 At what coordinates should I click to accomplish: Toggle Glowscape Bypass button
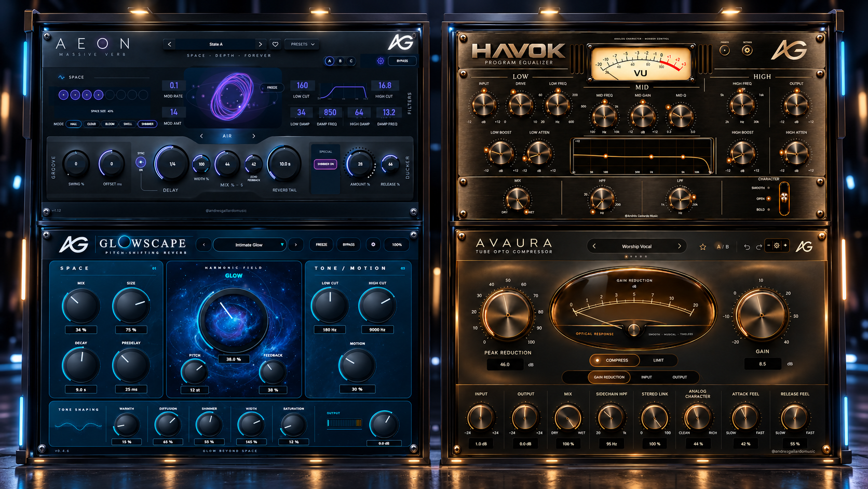[349, 245]
